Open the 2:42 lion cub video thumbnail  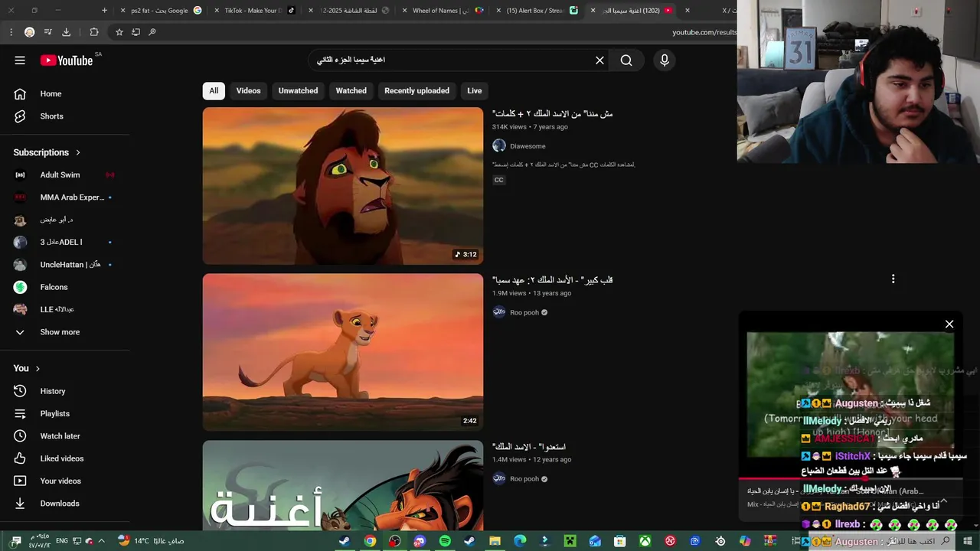coord(343,352)
